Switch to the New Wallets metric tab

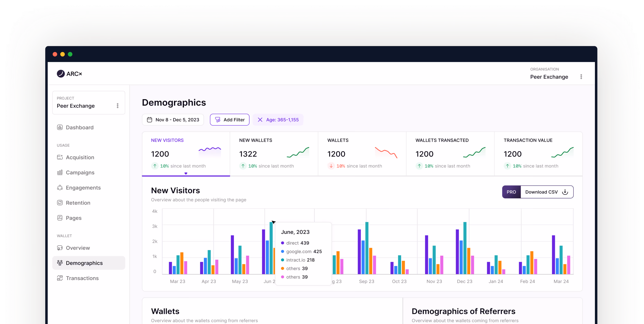pyautogui.click(x=274, y=153)
